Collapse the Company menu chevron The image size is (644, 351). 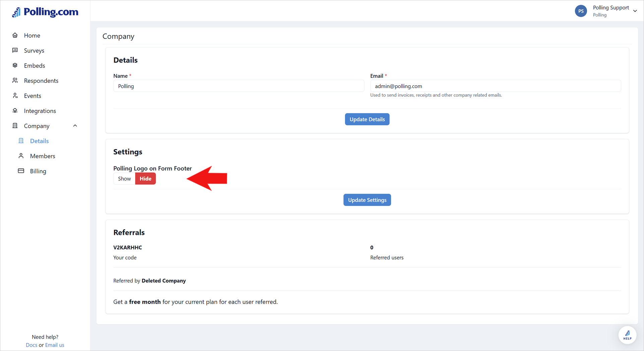75,126
